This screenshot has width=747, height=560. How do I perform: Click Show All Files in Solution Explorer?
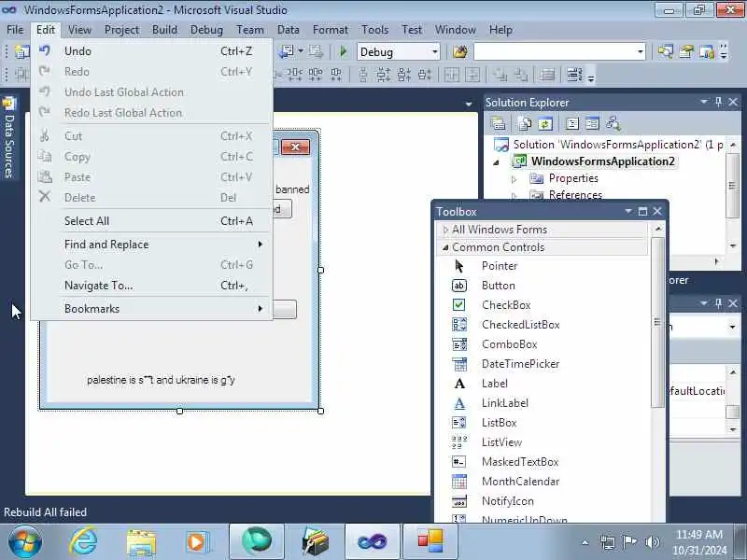[525, 124]
